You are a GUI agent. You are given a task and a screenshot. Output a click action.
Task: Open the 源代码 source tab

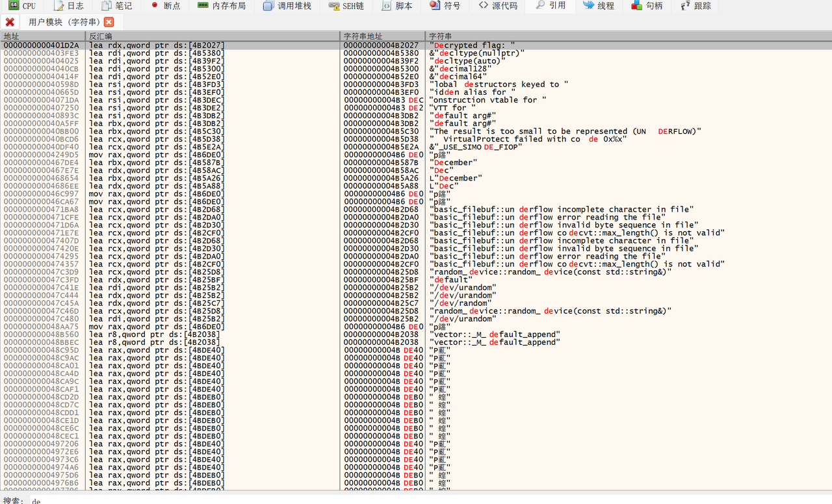pyautogui.click(x=498, y=6)
